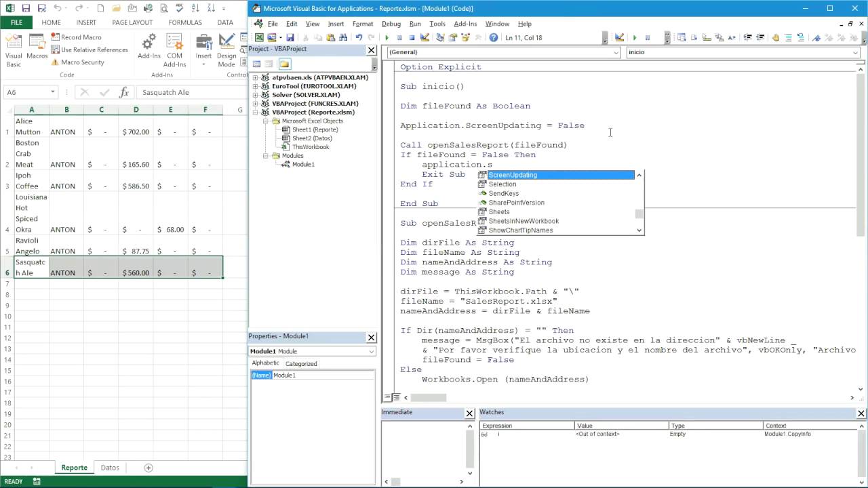Expand the atpvbaen.xls project node
The width and height of the screenshot is (868, 488).
pos(256,77)
